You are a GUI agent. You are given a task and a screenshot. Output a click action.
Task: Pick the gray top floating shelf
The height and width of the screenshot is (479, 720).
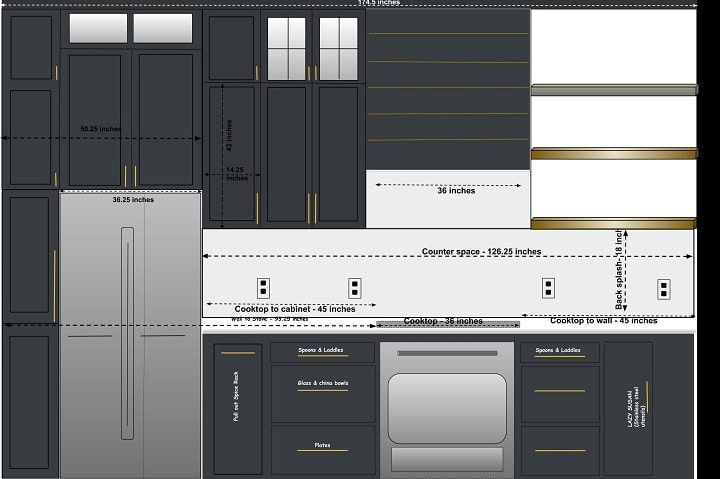[613, 90]
